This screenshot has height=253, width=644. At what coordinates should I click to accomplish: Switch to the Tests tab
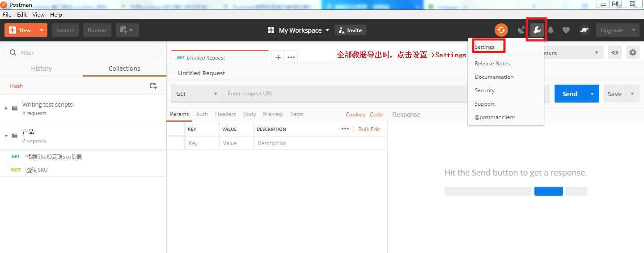coord(297,114)
